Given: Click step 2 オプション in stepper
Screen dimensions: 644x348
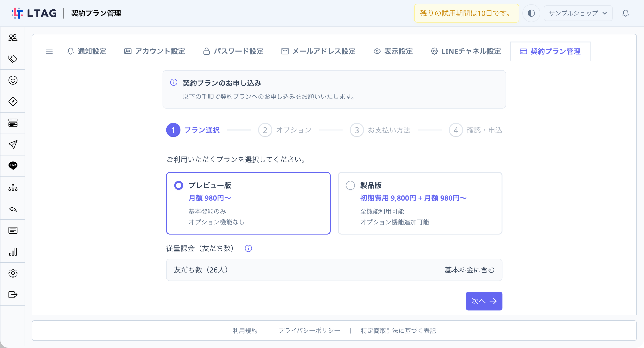Looking at the screenshot, I should click(x=285, y=130).
